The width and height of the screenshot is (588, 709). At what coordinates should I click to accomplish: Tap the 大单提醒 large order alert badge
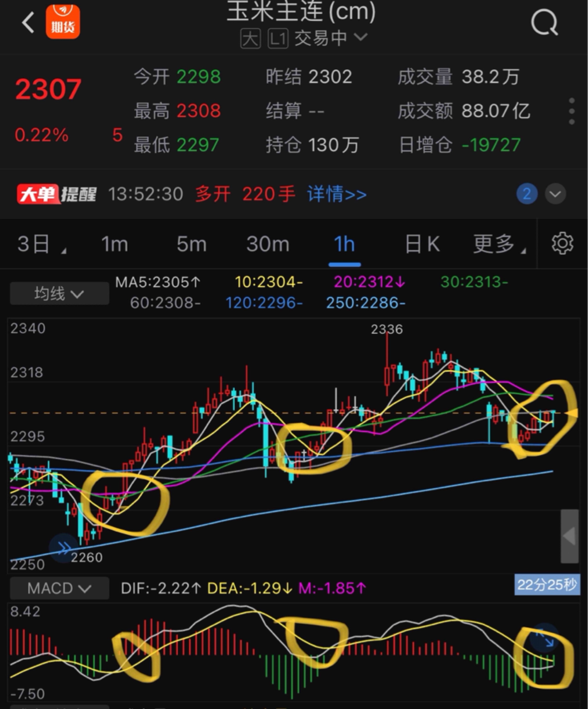[x=57, y=194]
